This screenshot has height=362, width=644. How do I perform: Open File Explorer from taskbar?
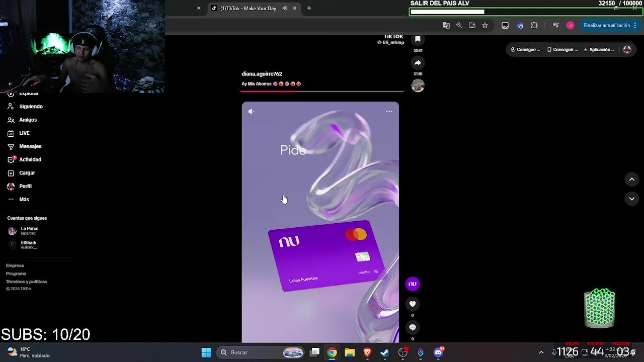pos(350,352)
